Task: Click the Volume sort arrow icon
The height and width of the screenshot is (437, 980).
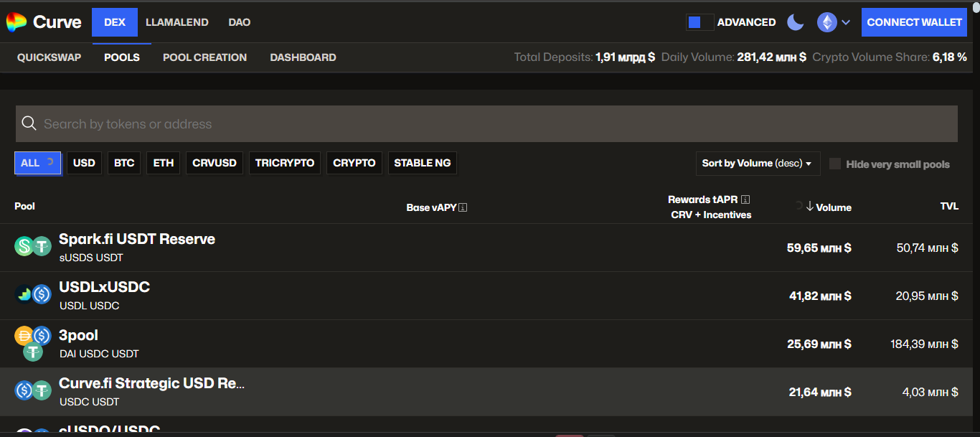Action: coord(810,207)
